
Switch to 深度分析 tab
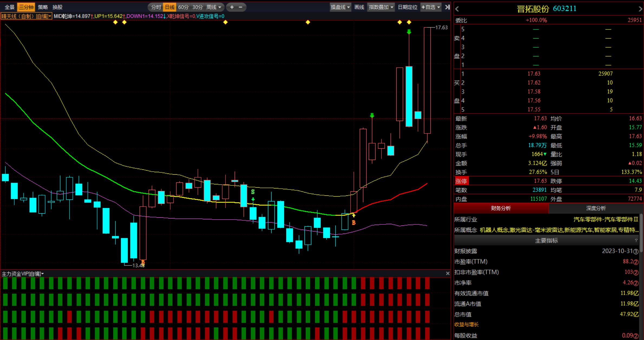[596, 208]
